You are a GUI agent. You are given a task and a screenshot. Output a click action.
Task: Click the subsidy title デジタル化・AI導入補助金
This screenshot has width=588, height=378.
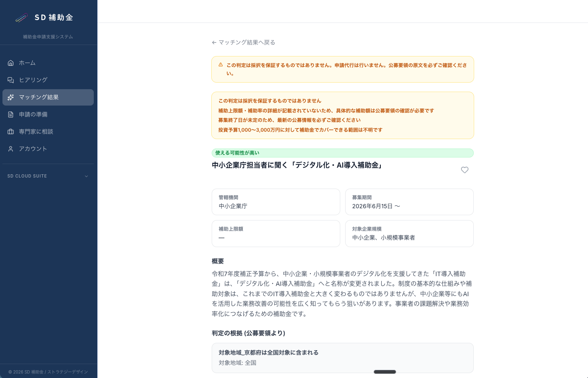(x=297, y=165)
